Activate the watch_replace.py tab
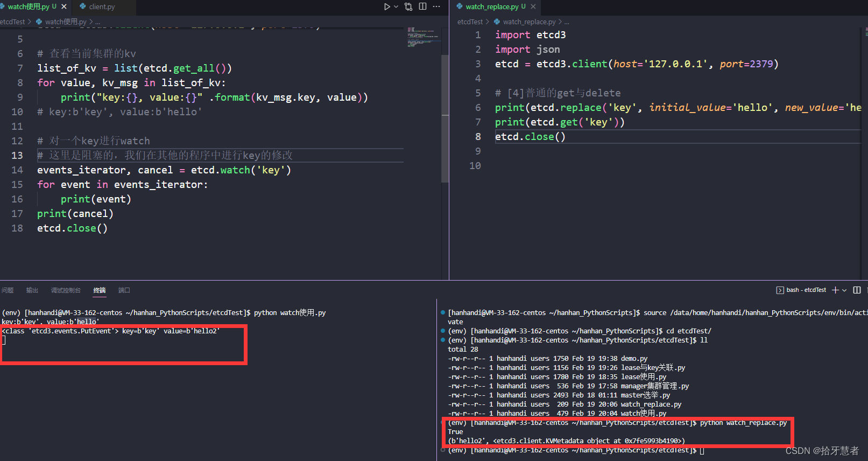 point(492,6)
